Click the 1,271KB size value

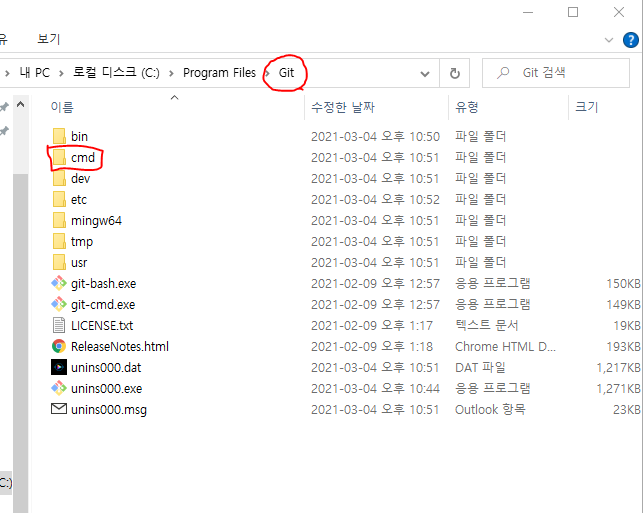(618, 388)
